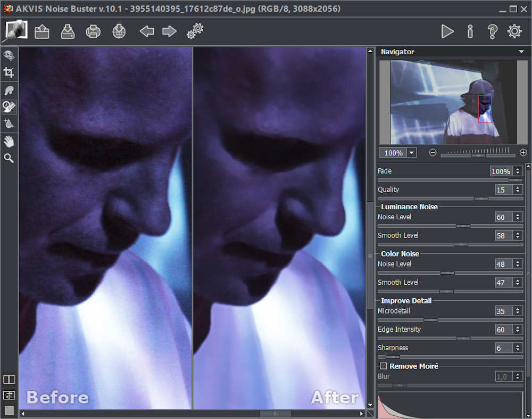Redo with the right arrow button
Image resolution: width=532 pixels, height=419 pixels.
(x=169, y=32)
